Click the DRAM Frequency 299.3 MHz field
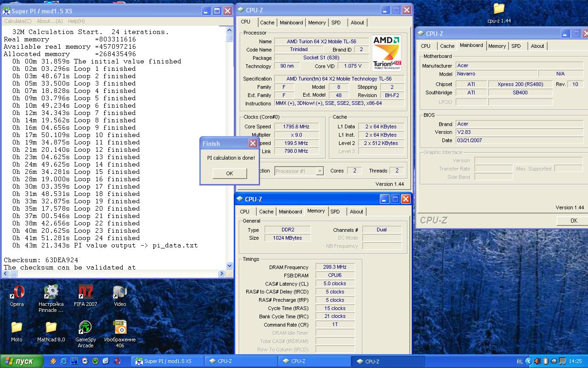Image resolution: width=588 pixels, height=368 pixels. click(x=335, y=267)
